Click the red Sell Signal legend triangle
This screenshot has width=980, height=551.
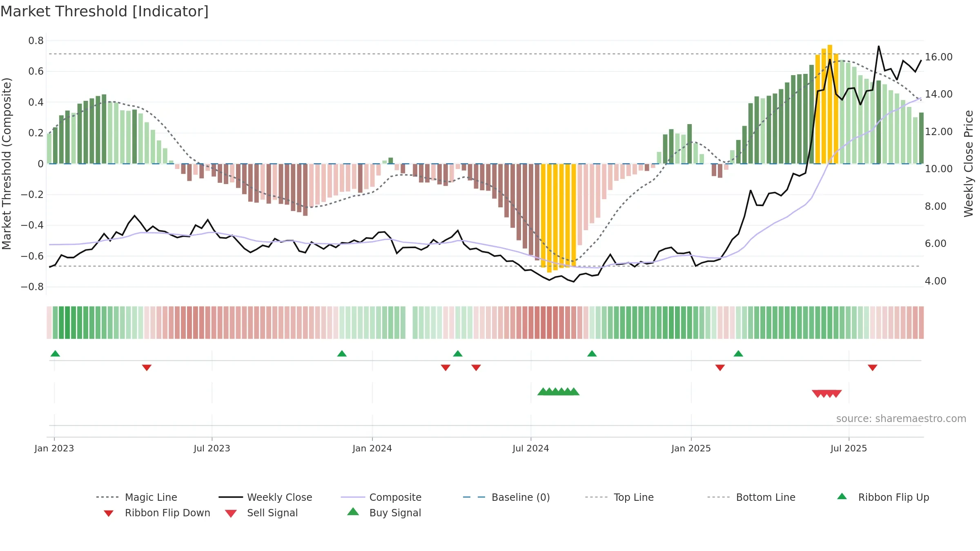(231, 513)
